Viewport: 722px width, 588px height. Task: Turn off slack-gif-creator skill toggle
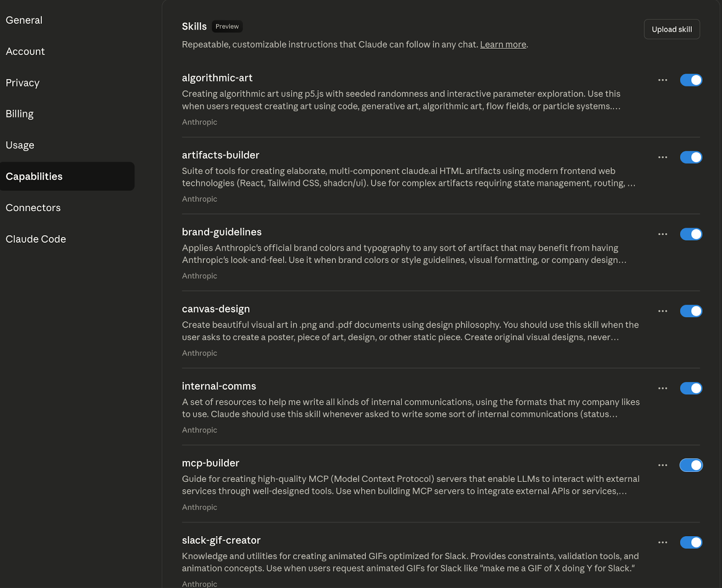691,542
